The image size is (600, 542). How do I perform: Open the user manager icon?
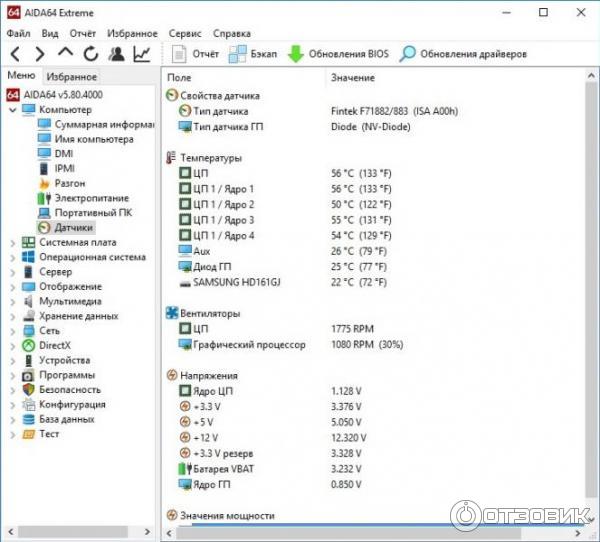click(x=116, y=54)
